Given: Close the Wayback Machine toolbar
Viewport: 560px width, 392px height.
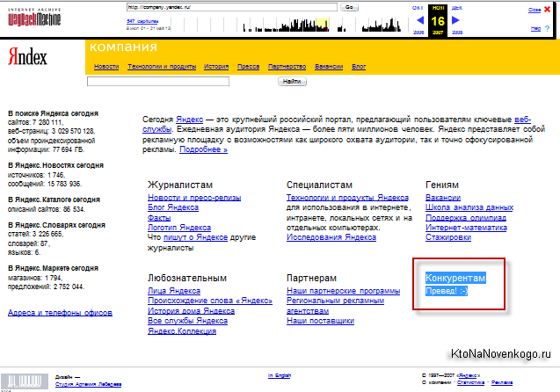Looking at the screenshot, I should [x=535, y=9].
